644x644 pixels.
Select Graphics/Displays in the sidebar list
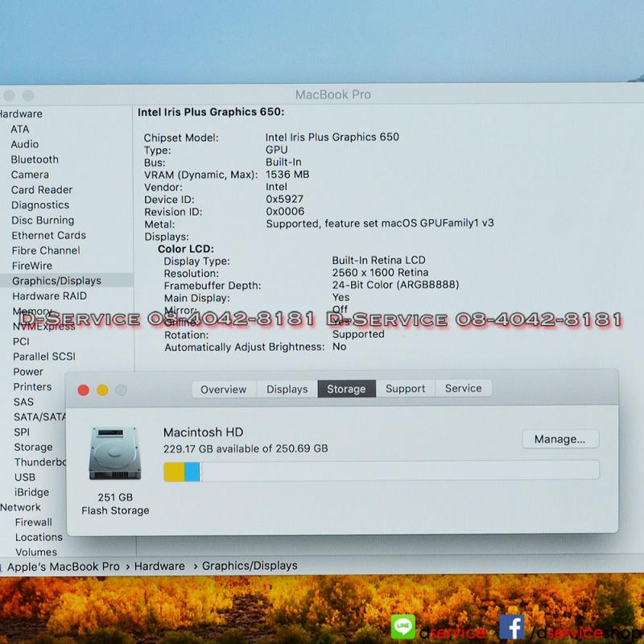pos(56,281)
